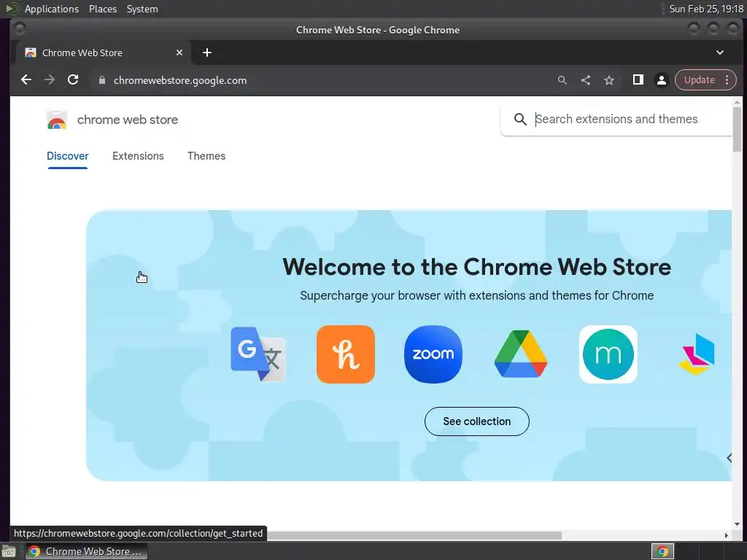The image size is (747, 560).
Task: Click the show desktop icon in bottom panel
Action: (9, 551)
